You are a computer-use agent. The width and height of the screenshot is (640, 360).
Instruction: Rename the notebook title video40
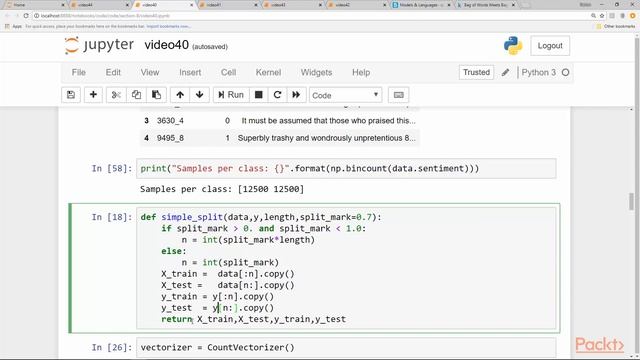tap(167, 45)
